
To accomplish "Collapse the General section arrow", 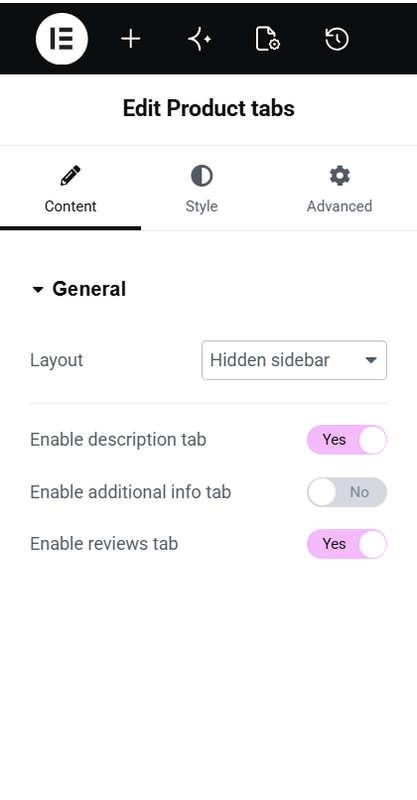I will coord(37,290).
